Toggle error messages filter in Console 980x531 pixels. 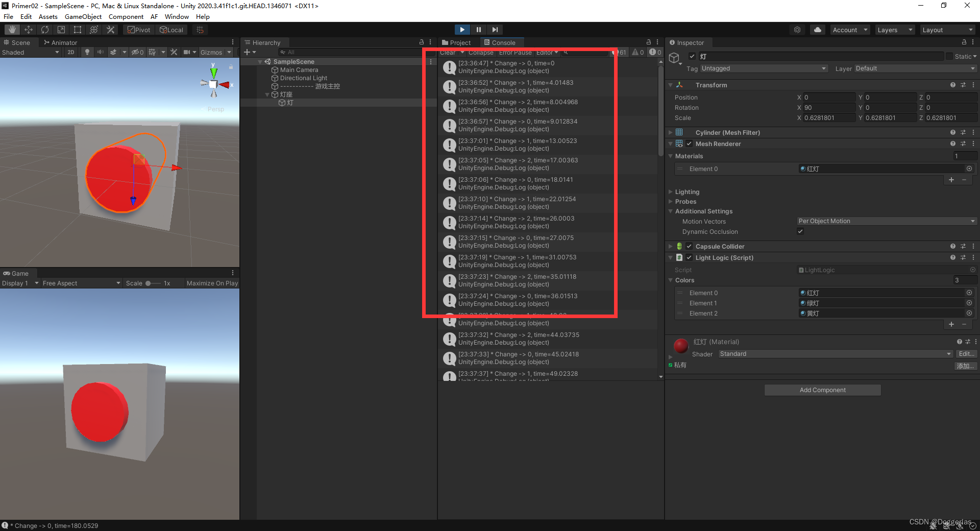pos(655,52)
